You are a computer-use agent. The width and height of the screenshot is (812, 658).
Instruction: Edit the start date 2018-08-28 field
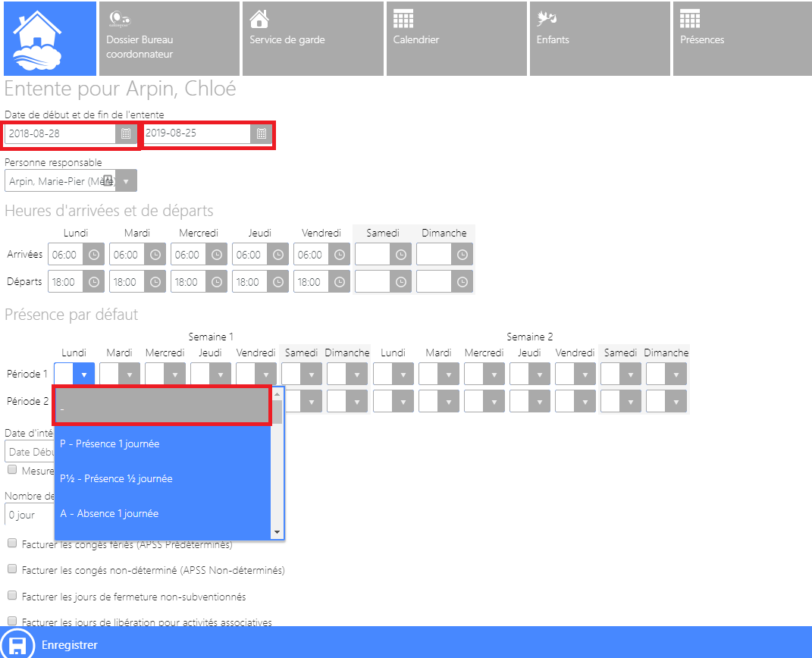pos(60,133)
